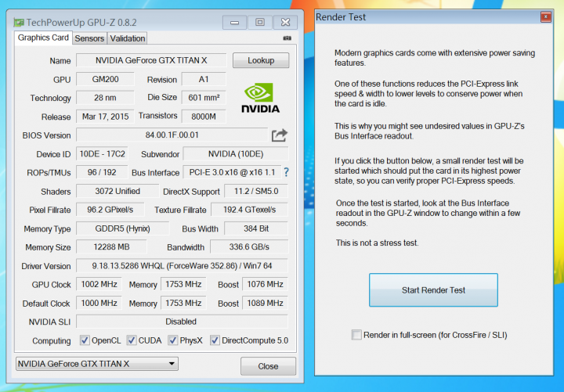This screenshot has width=564, height=392.
Task: Click the Release date Mar 17, 2015
Action: click(x=106, y=117)
